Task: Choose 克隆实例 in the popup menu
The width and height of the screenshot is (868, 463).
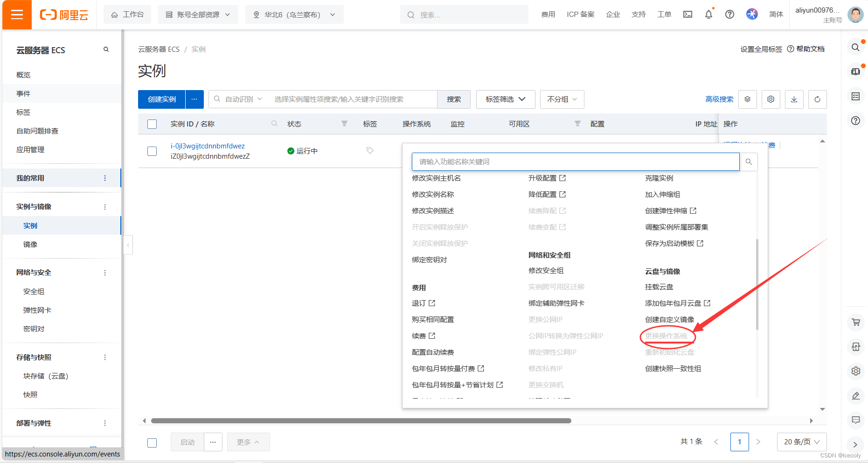Action: click(659, 178)
